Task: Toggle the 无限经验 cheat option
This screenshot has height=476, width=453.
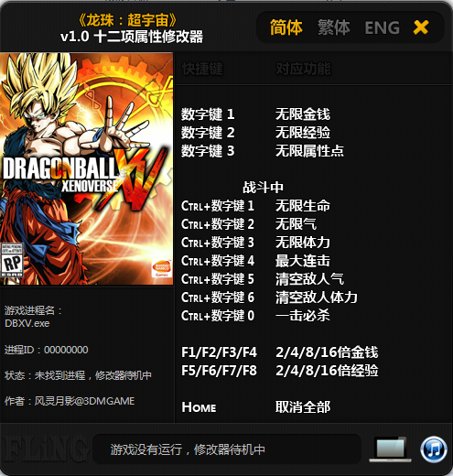Action: point(303,133)
